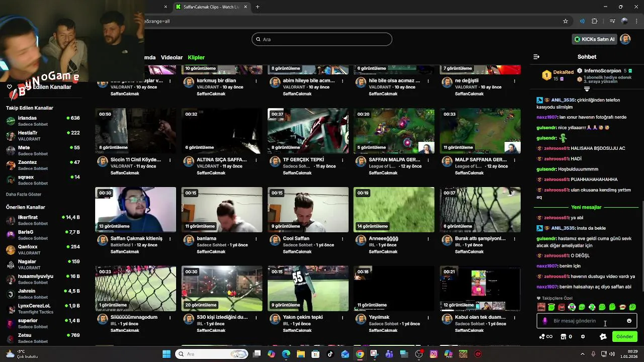Screen dimensions: 644x362
Task: Show hidden system tray icons
Action: coord(583,354)
